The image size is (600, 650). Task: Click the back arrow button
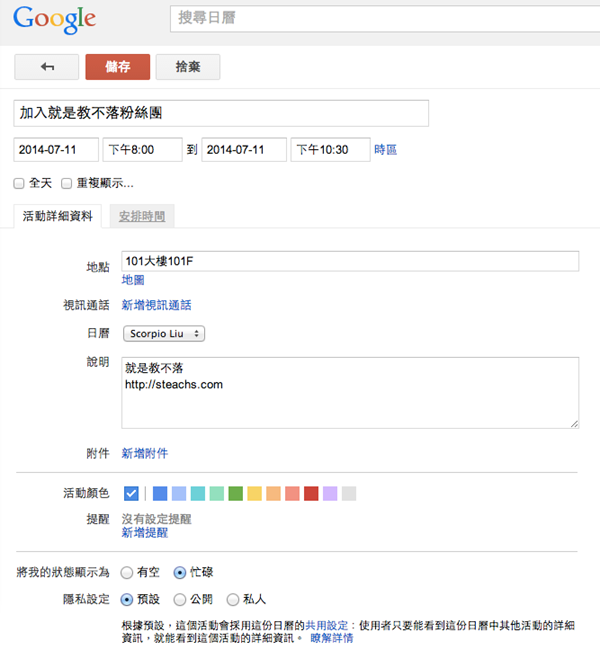coord(47,67)
